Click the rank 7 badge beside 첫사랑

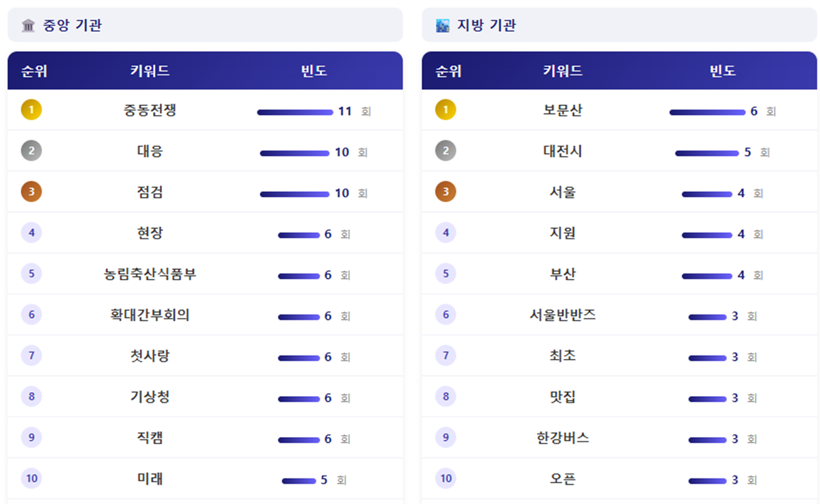(31, 356)
